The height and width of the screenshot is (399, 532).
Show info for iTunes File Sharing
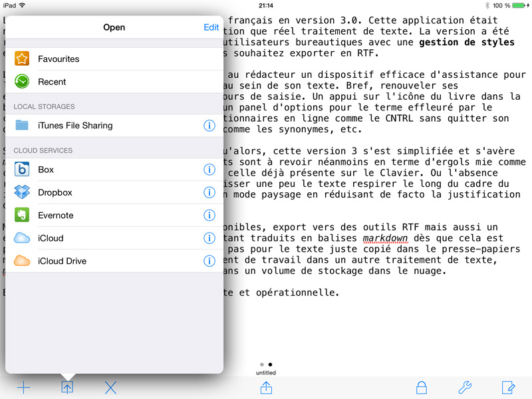pyautogui.click(x=209, y=126)
